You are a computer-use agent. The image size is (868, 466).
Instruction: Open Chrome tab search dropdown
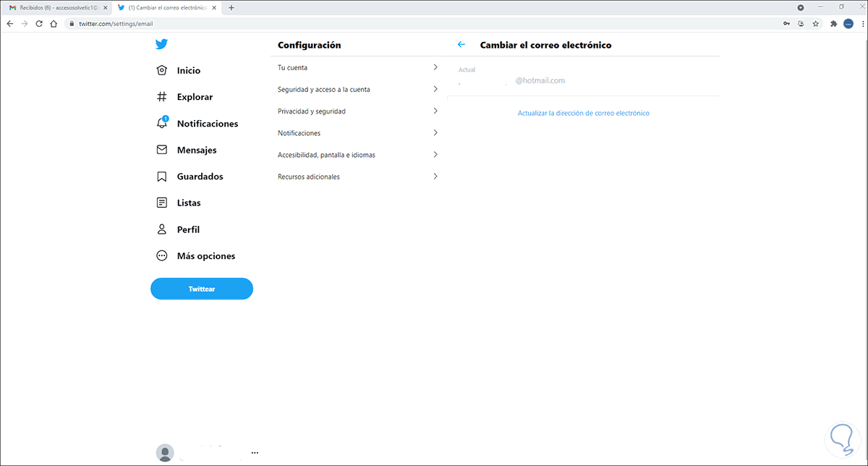tap(801, 7)
